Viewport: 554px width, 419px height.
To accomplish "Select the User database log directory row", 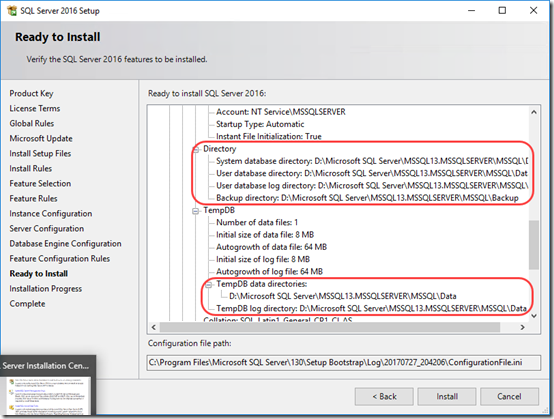I will point(372,186).
